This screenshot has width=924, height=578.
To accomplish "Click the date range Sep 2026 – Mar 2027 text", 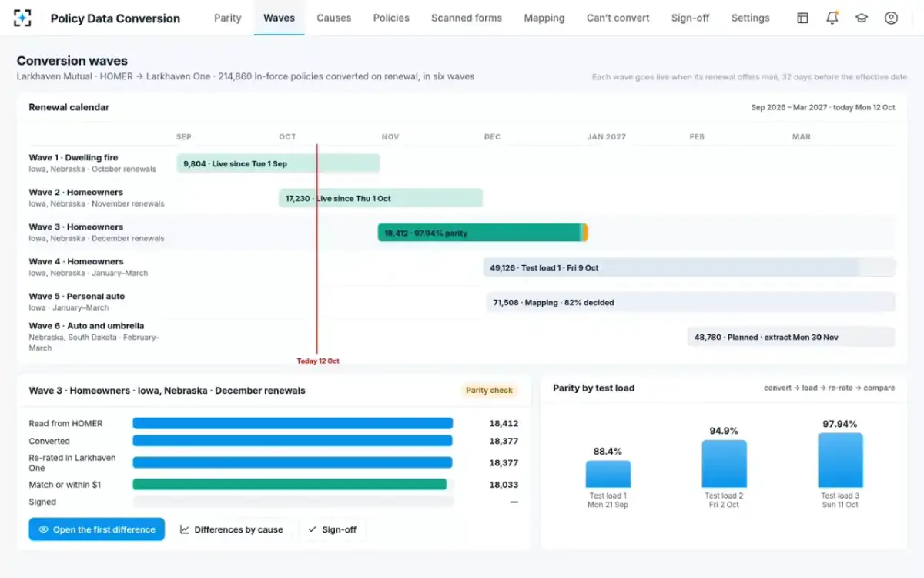I will point(790,107).
